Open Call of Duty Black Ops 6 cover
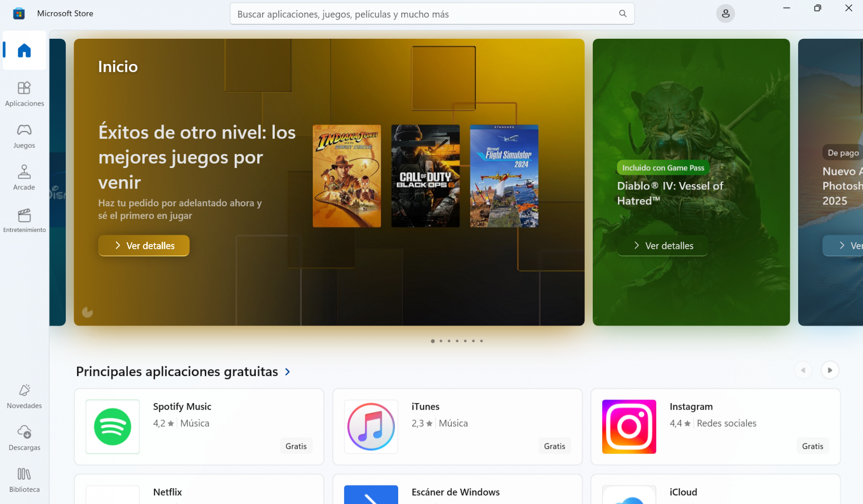 [x=425, y=176]
